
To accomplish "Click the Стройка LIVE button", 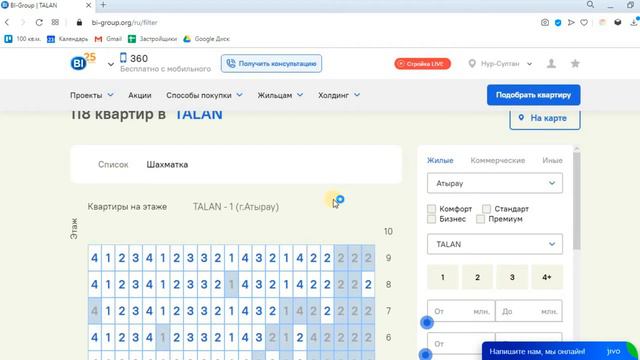I will 422,64.
